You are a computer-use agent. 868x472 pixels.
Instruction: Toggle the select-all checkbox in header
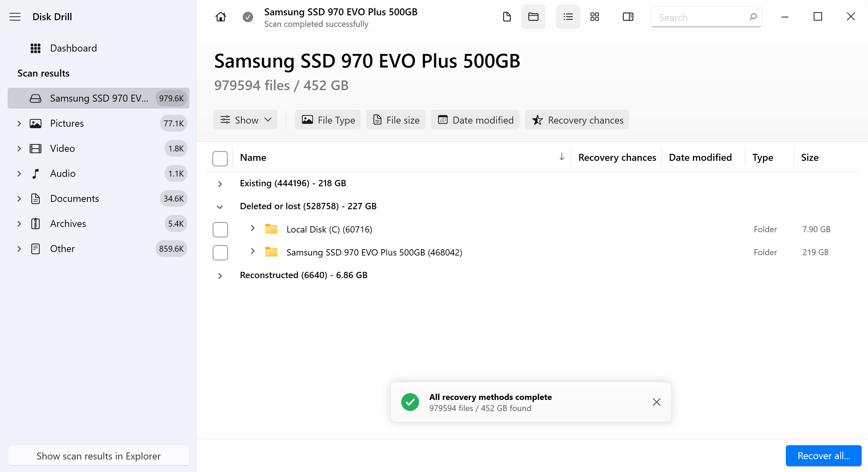[220, 158]
